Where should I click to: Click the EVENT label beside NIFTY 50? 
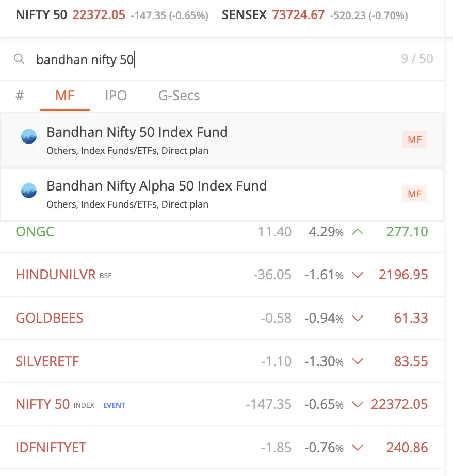point(114,405)
